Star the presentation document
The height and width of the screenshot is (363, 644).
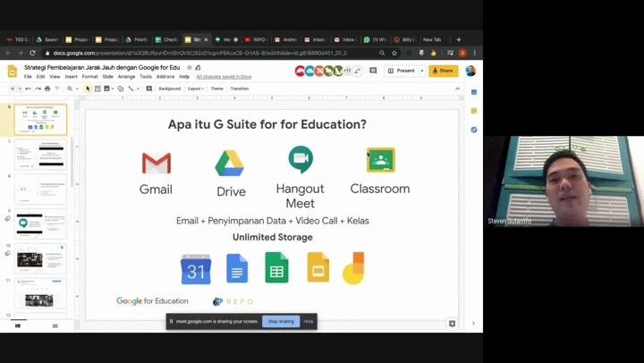(190, 67)
